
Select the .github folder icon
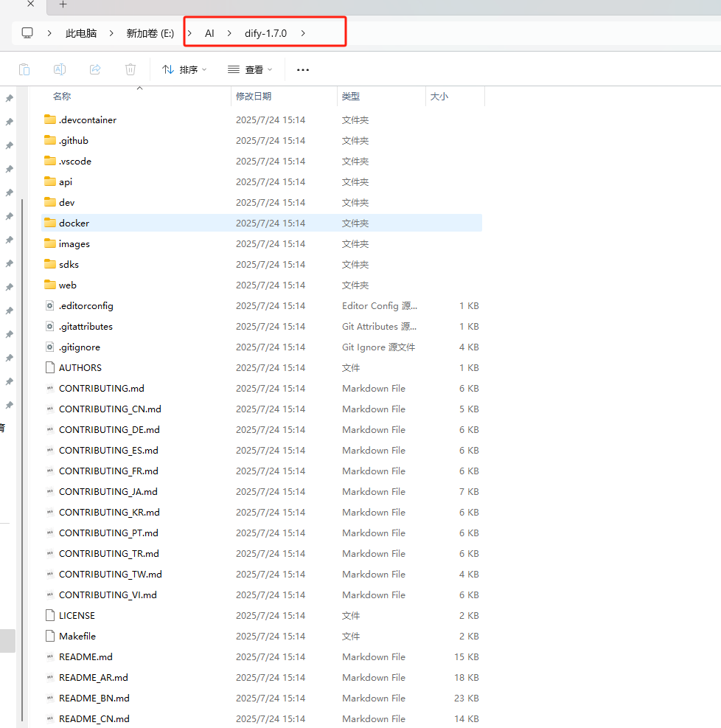tap(50, 140)
